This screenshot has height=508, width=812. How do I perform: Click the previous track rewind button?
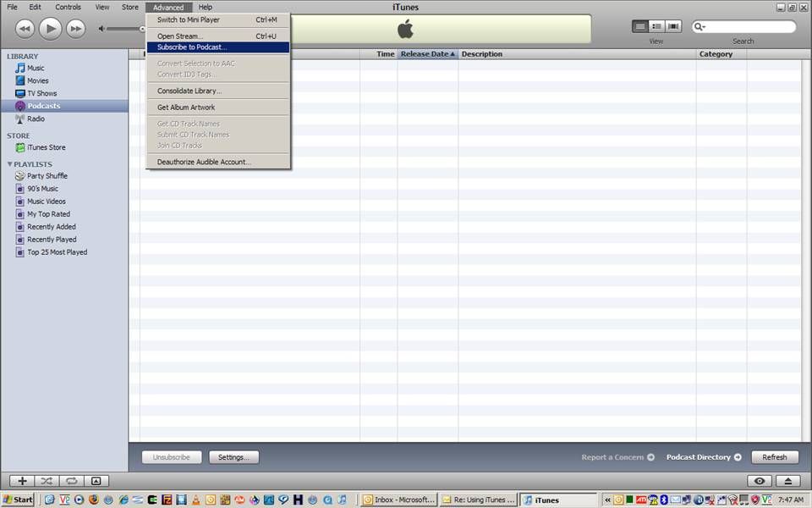point(25,29)
